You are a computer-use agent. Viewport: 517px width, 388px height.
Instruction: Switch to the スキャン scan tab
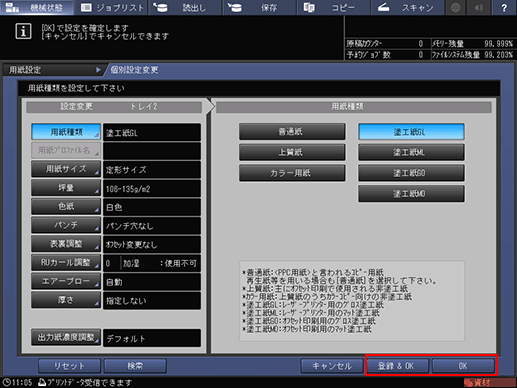407,7
